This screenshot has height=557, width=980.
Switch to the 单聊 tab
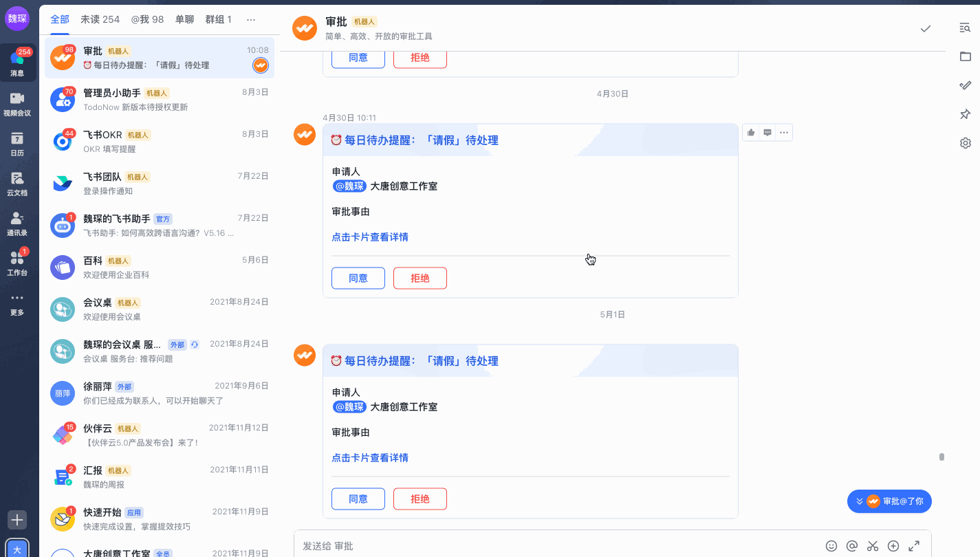[x=184, y=19]
